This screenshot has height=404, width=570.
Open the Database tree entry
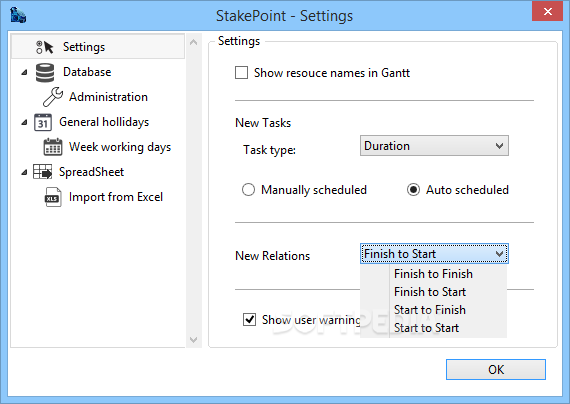[87, 72]
